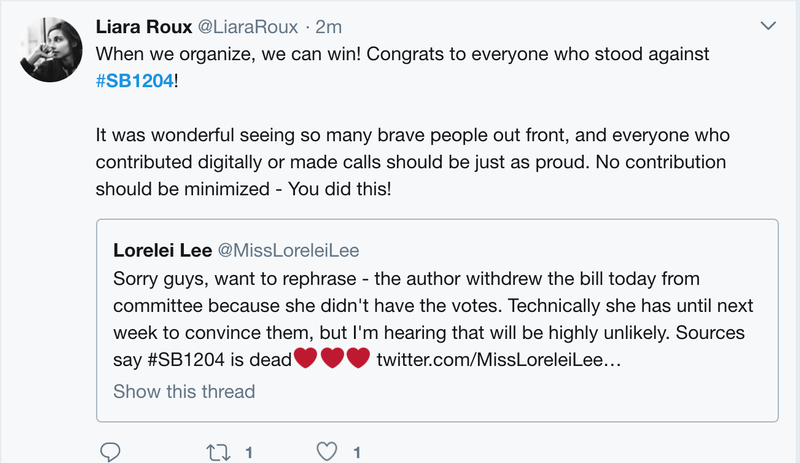Click the reply speech bubble icon
The image size is (800, 463).
pyautogui.click(x=111, y=451)
